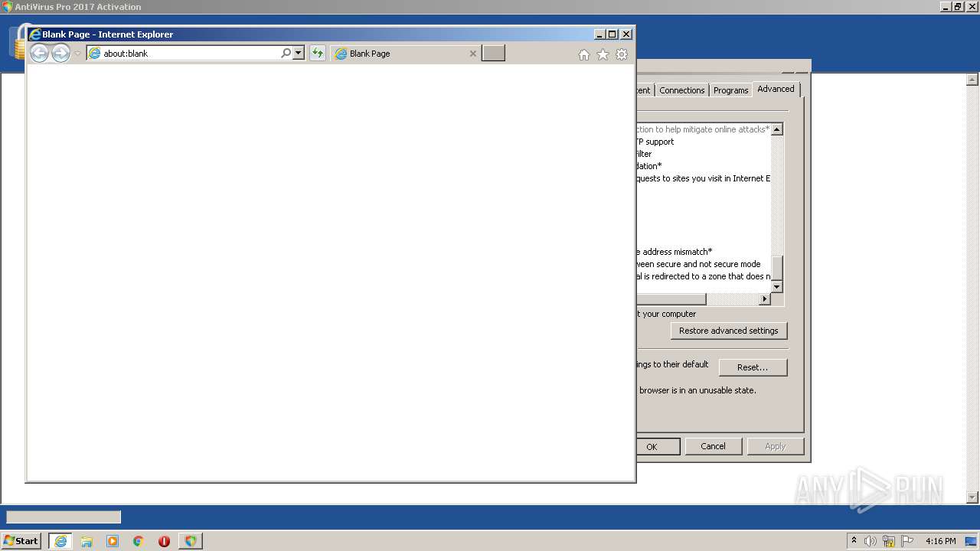
Task: Go forward with the IE forward arrow
Action: [60, 53]
